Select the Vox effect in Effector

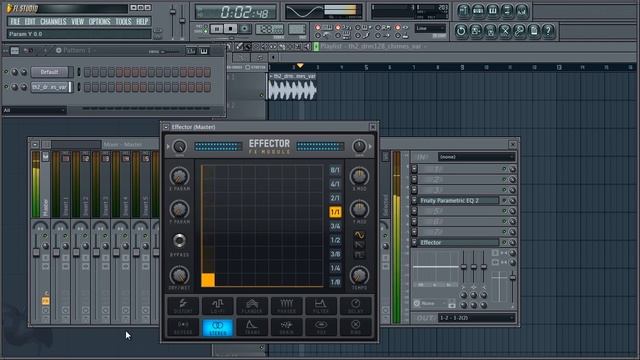point(321,327)
